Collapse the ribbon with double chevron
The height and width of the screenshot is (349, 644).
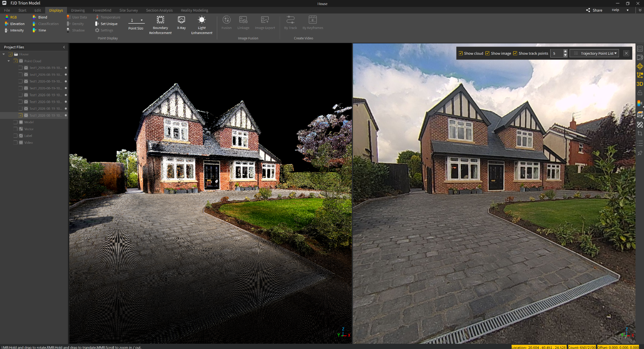tap(640, 10)
